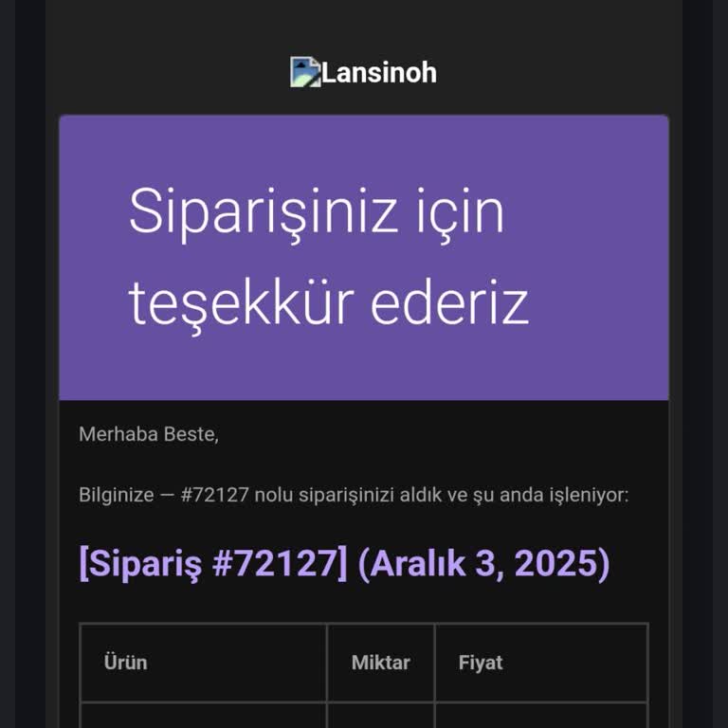Click the first line 'Siparişiniz için' of the heading
Viewport: 728px width, 728px height.
(316, 210)
